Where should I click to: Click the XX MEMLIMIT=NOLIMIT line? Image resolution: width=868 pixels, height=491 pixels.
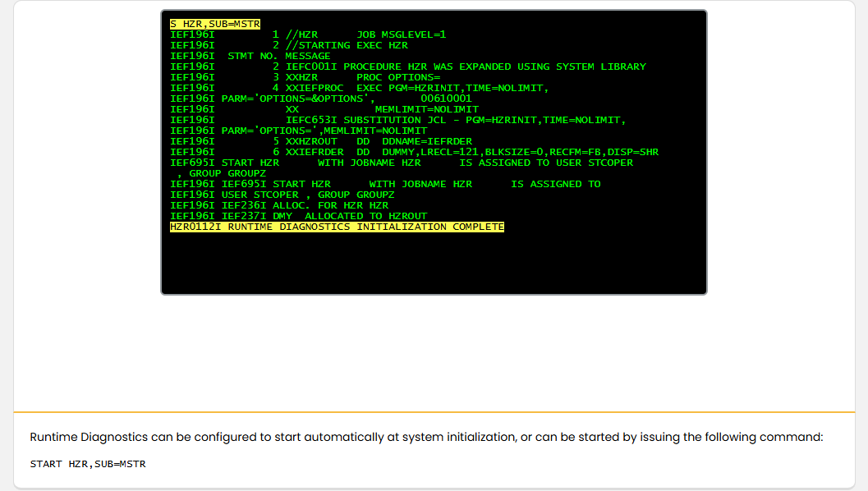(324, 109)
